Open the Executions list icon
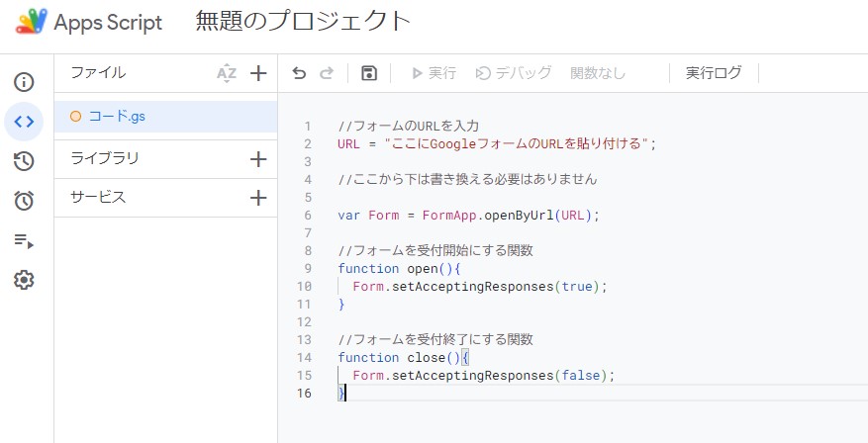Image resolution: width=868 pixels, height=443 pixels. pos(24,240)
